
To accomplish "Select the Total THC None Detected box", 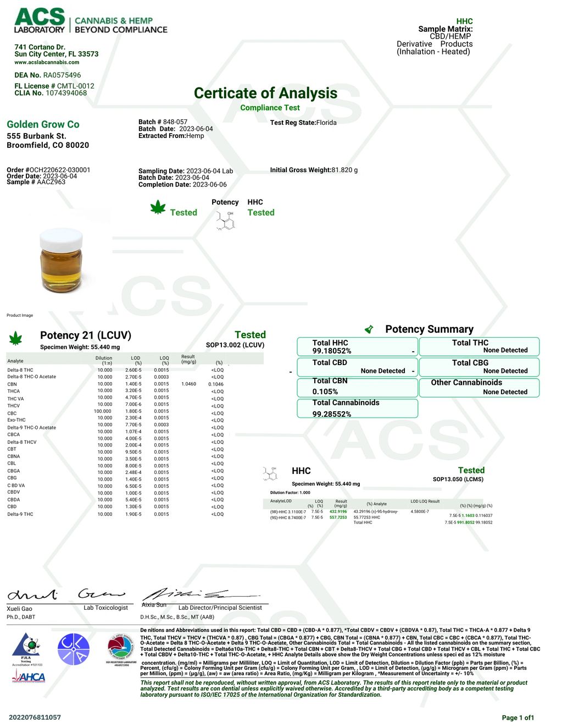I will pyautogui.click(x=479, y=346).
